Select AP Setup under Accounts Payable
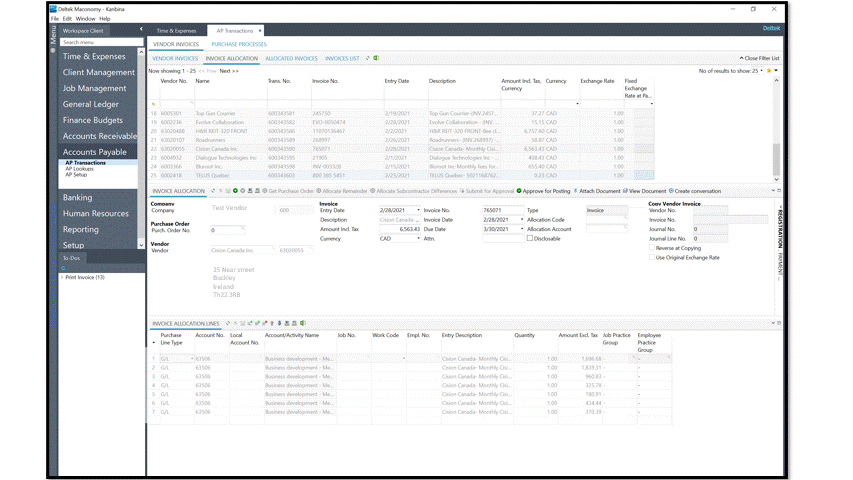 (x=76, y=175)
